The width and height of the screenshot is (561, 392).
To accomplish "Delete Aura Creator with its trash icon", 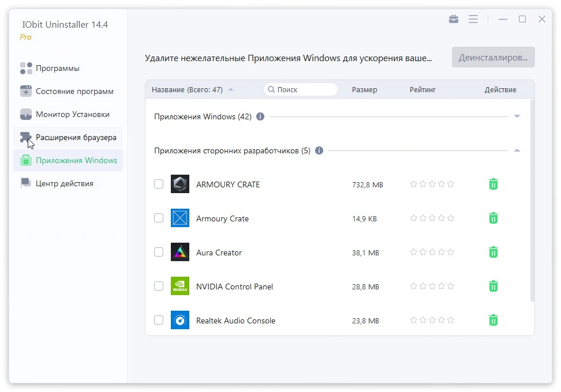I will pos(493,252).
